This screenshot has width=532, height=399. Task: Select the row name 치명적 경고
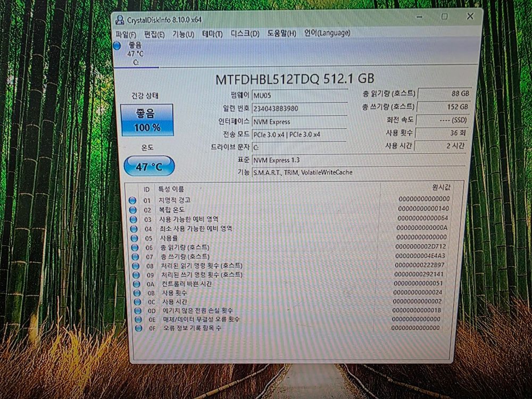174,200
